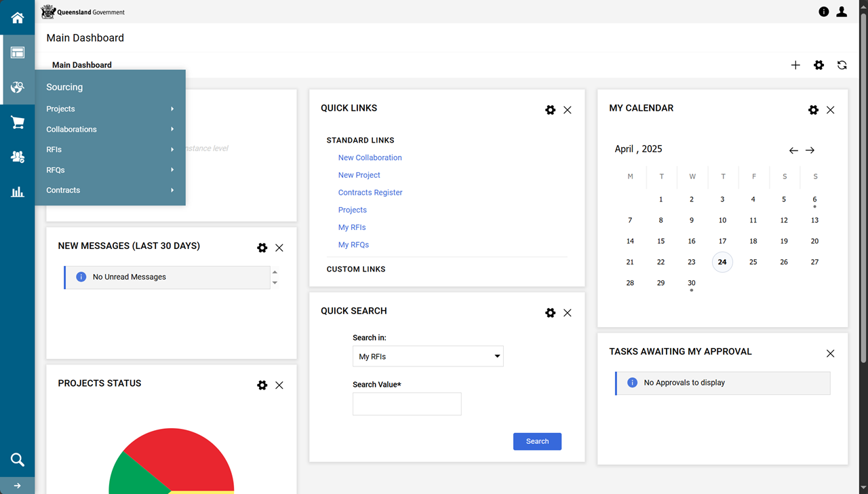Image resolution: width=868 pixels, height=494 pixels.
Task: Click the magnifier search icon in sidebar
Action: [x=17, y=460]
